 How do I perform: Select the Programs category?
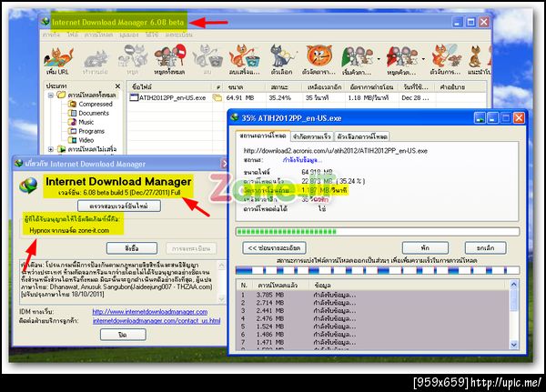(x=91, y=131)
